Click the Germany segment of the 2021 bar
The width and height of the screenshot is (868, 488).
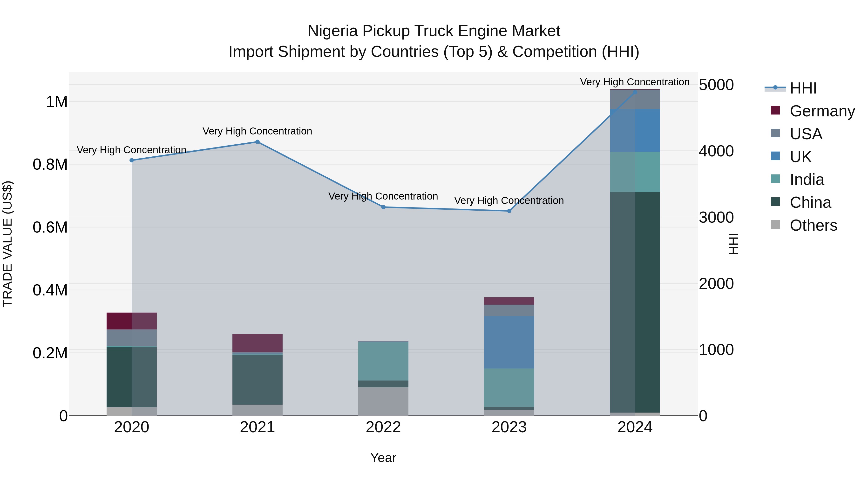click(x=258, y=343)
